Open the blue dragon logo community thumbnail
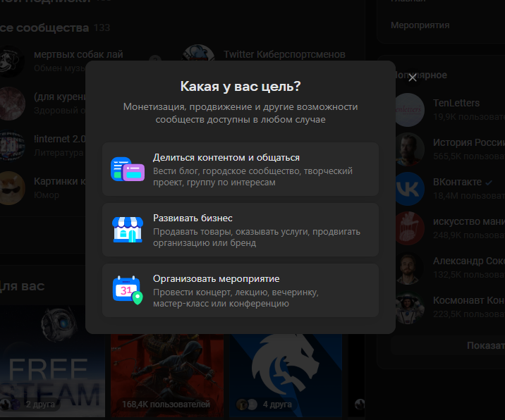505x420 pixels. click(x=286, y=376)
